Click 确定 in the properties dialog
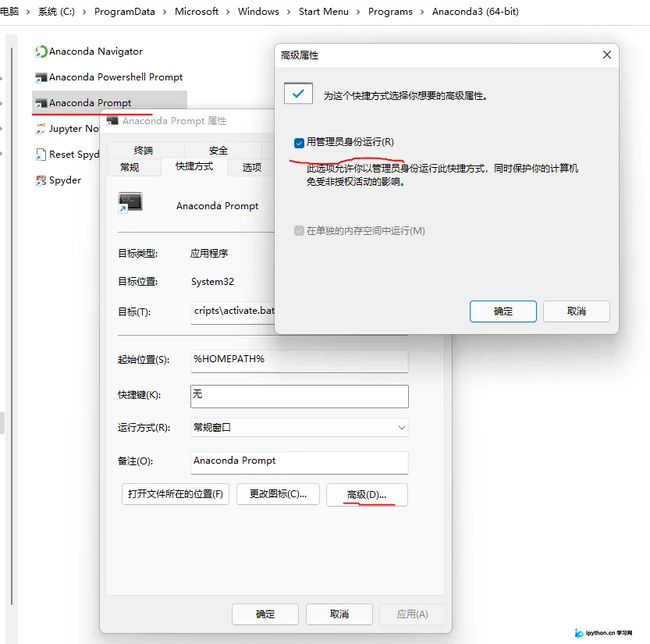Image resolution: width=650 pixels, height=644 pixels. [265, 614]
